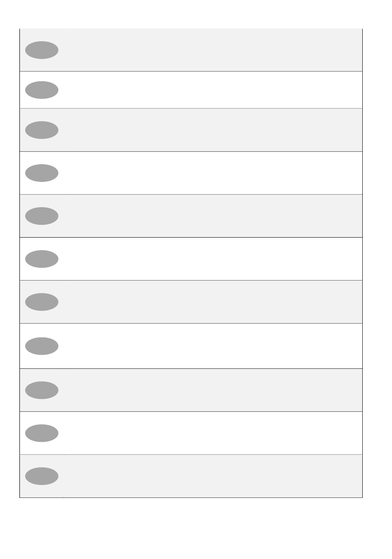Click the shaded content cell of the seventh row
This screenshot has height=559, width=392.
213,302
